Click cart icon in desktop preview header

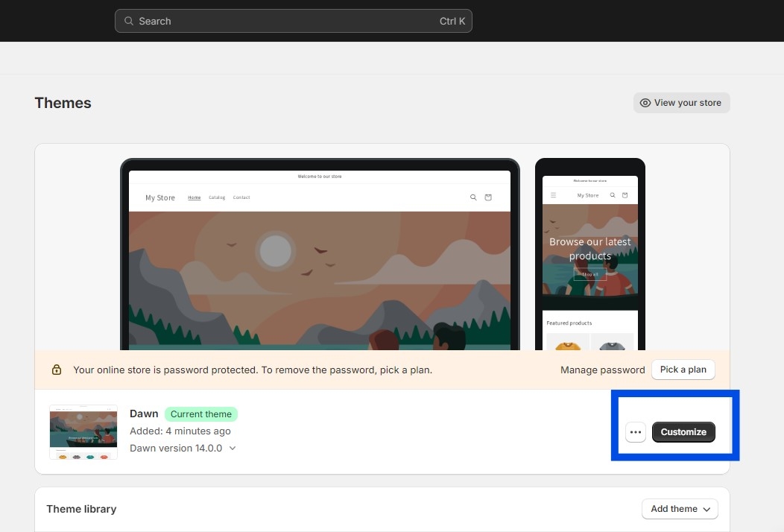[488, 197]
